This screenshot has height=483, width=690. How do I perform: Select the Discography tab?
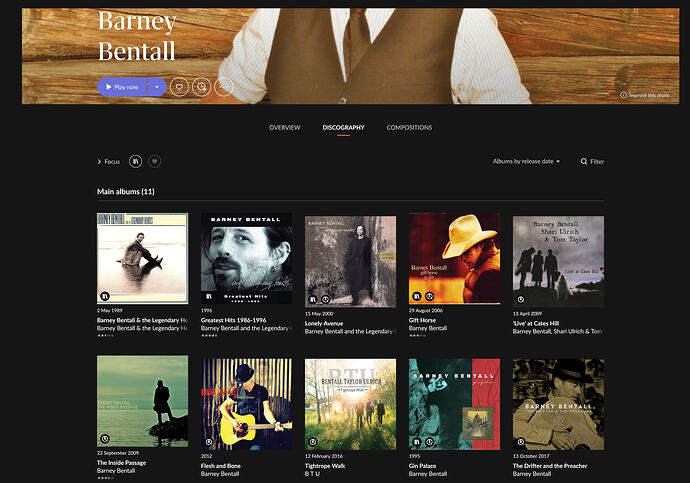tap(343, 128)
